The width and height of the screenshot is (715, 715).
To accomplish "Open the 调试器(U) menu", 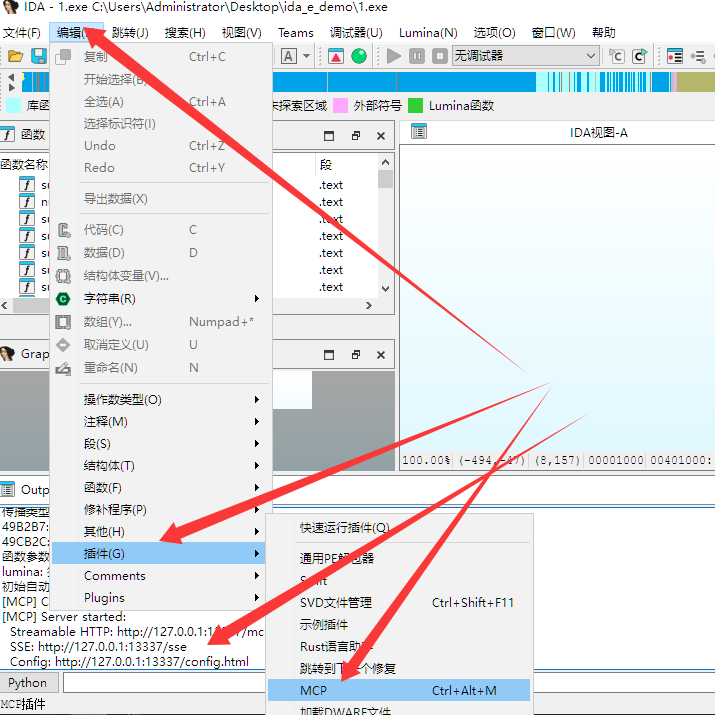I will pos(356,33).
